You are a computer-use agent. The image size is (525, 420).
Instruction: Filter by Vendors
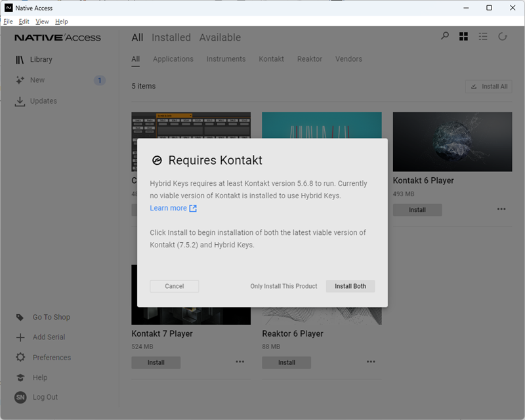[x=348, y=59]
